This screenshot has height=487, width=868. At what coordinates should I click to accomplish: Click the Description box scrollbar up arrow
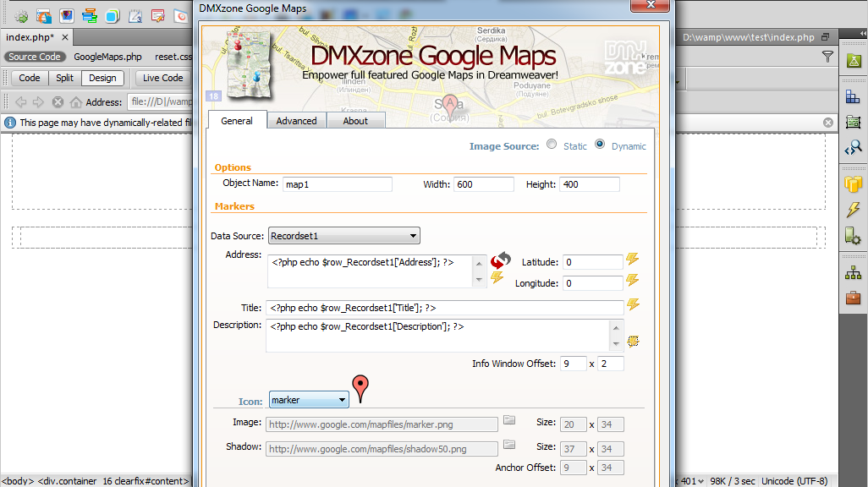point(616,327)
